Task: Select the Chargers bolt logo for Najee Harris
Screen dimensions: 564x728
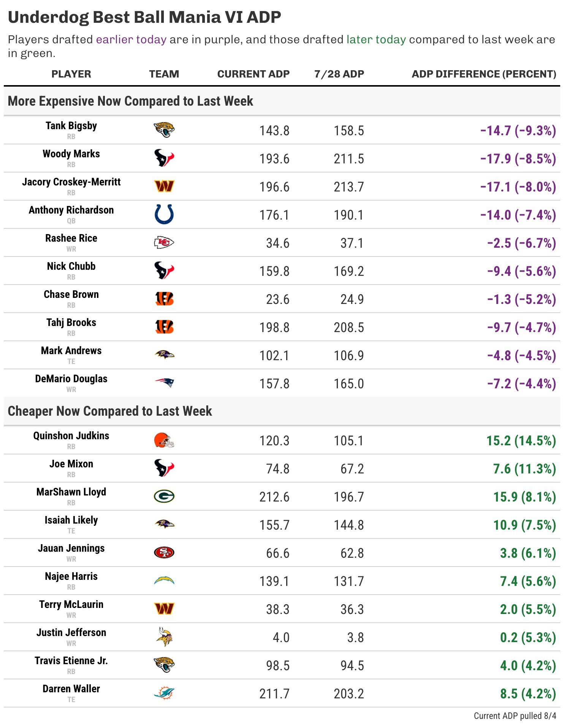Action: tap(164, 581)
